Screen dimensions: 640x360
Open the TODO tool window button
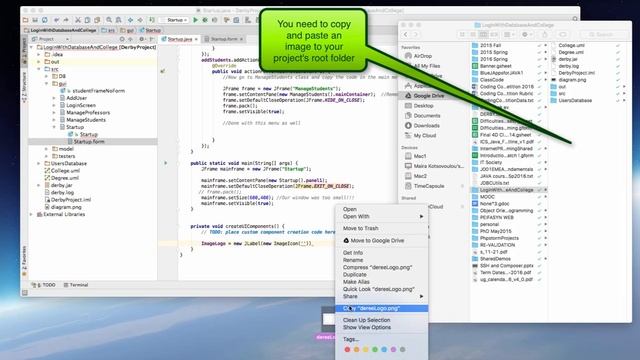(44, 285)
